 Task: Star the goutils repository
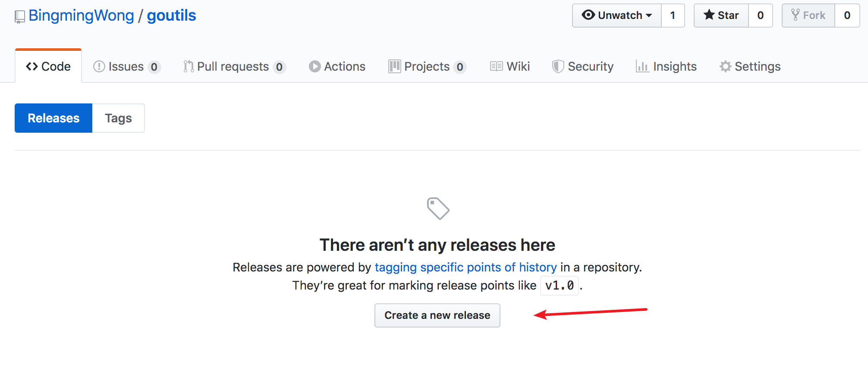tap(721, 16)
